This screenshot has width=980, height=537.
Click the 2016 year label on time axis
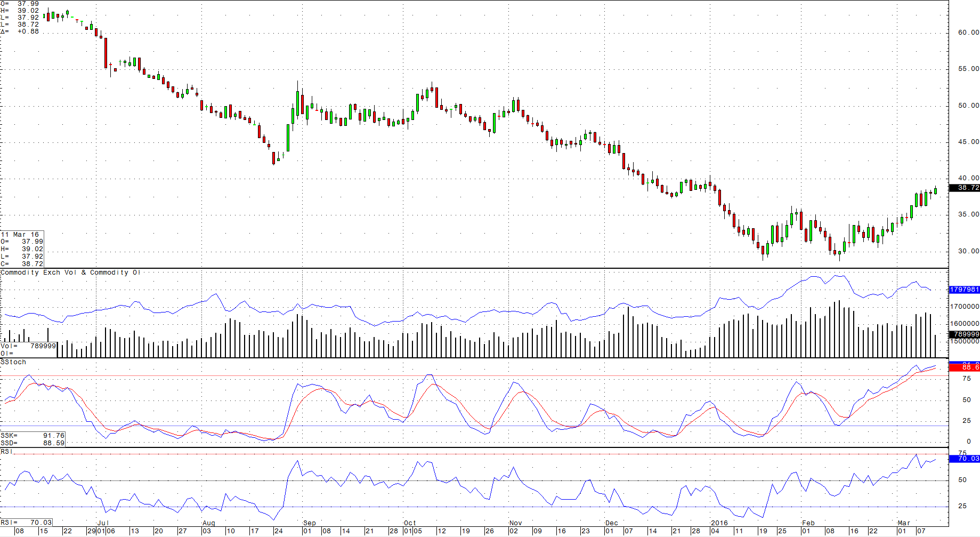[719, 523]
